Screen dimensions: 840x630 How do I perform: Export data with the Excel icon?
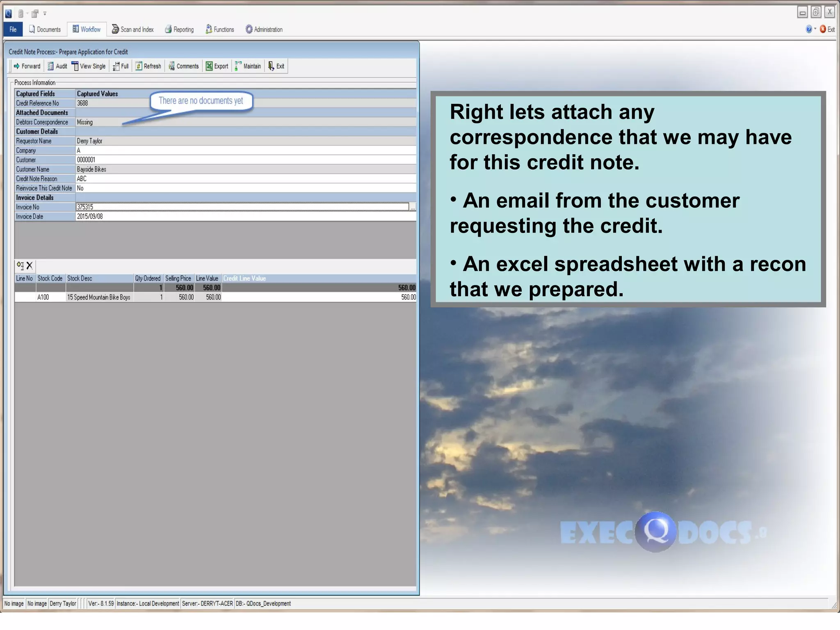[x=217, y=66]
